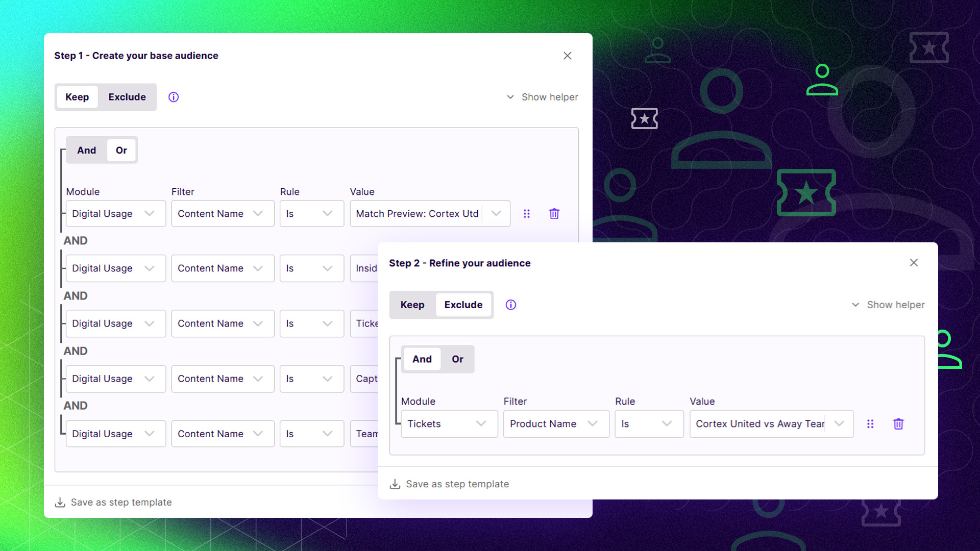This screenshot has height=551, width=980.
Task: Switch Step 2 to Keep mode
Action: point(412,305)
